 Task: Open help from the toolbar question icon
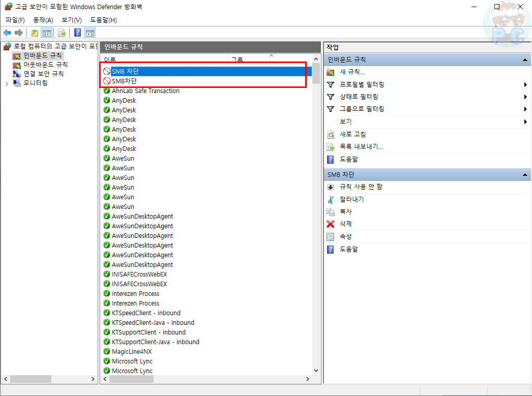(78, 33)
